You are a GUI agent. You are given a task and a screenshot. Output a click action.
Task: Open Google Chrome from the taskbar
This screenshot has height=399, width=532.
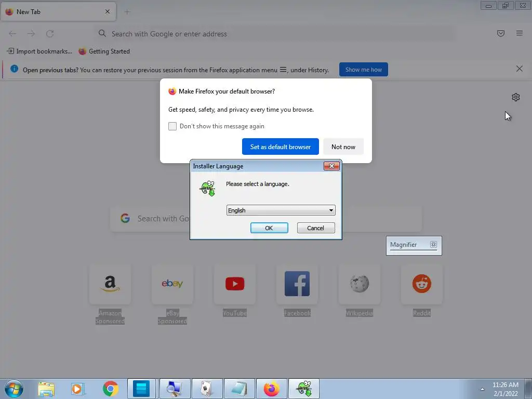tap(110, 389)
